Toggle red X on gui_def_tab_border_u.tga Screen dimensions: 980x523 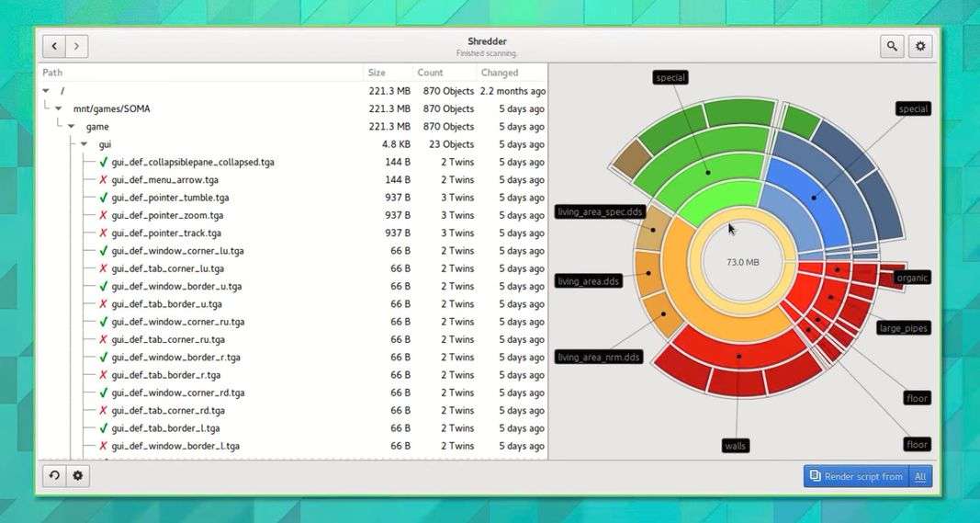pyautogui.click(x=104, y=304)
